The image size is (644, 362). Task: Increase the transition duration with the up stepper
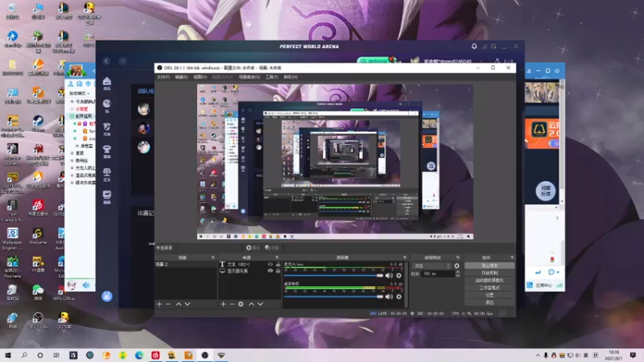click(457, 272)
